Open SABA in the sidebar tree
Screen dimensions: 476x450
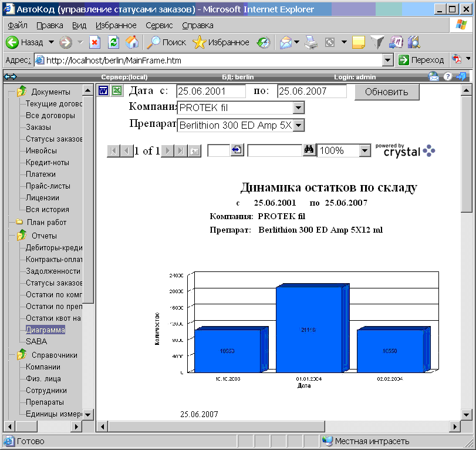coord(36,341)
